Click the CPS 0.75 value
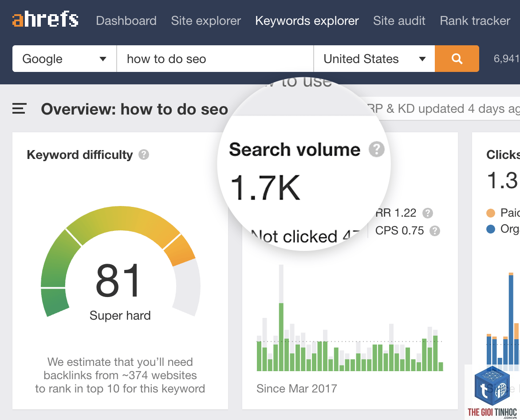Viewport: 520px width, 420px height. pos(400,230)
